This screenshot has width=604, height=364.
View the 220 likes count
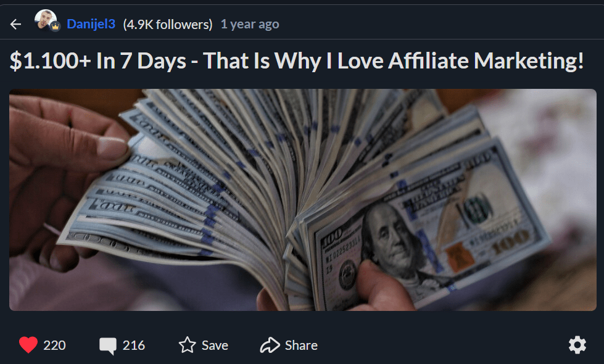pos(54,345)
